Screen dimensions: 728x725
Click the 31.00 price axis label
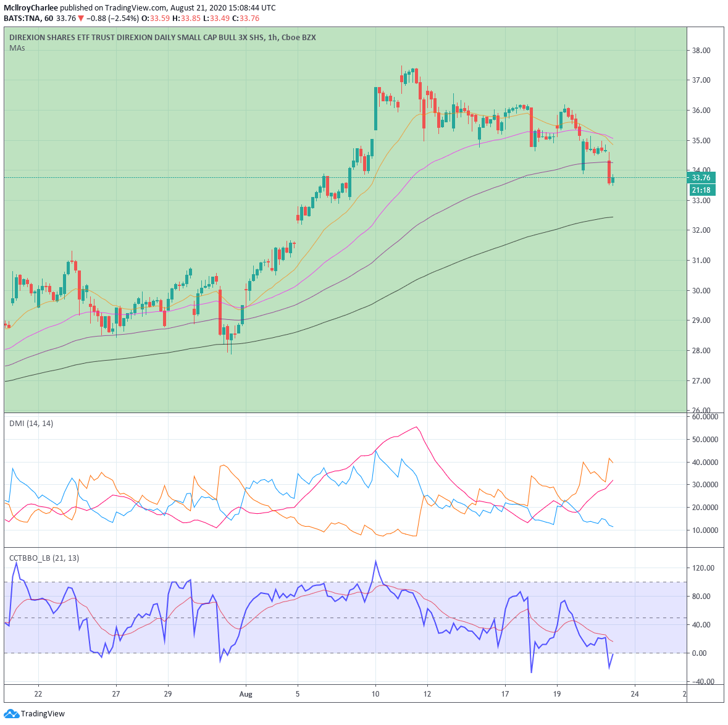point(701,261)
